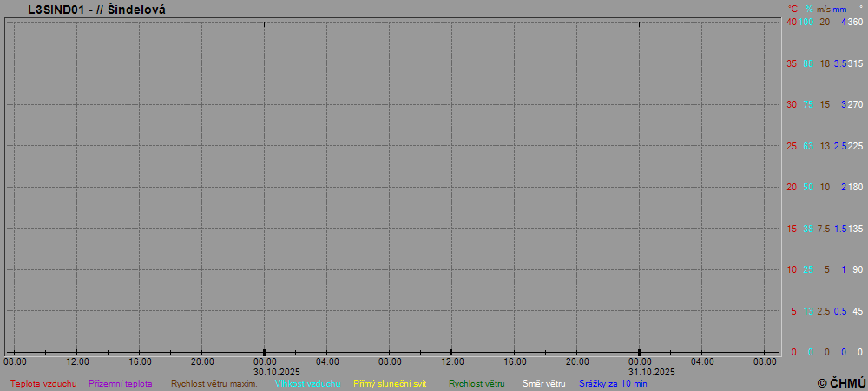Select the cyan 'Vlhkost vzduchu' legend label
The image size is (868, 391).
click(x=307, y=383)
